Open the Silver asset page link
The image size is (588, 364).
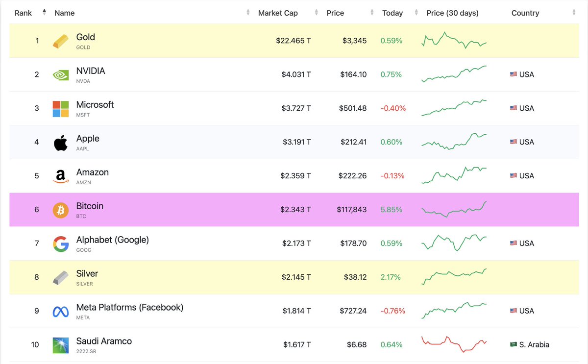point(87,273)
